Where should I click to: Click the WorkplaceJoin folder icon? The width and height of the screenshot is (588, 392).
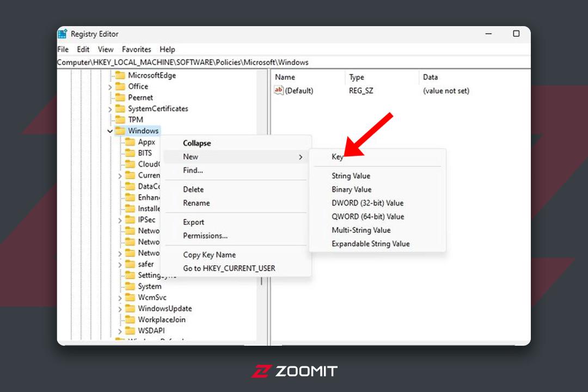click(x=130, y=320)
